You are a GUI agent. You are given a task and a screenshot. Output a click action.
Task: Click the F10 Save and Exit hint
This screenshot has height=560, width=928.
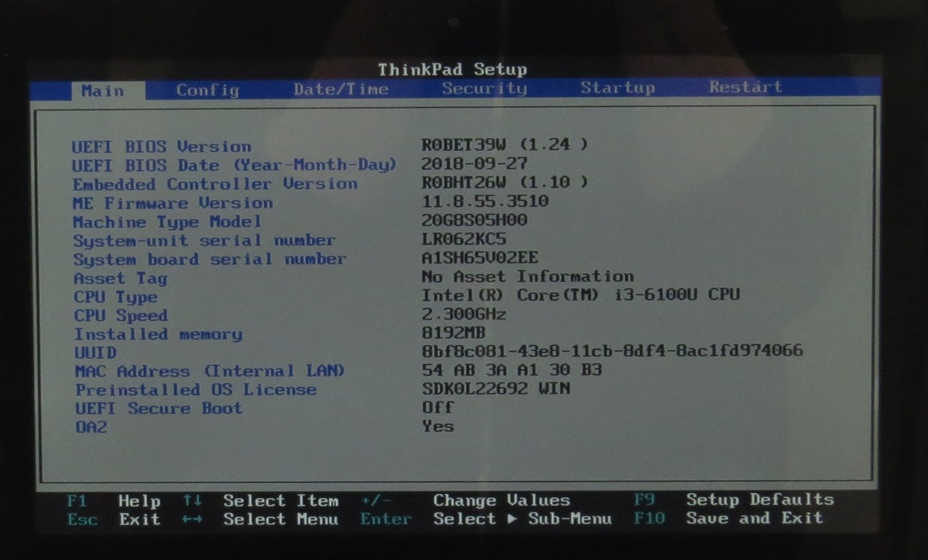[x=728, y=518]
